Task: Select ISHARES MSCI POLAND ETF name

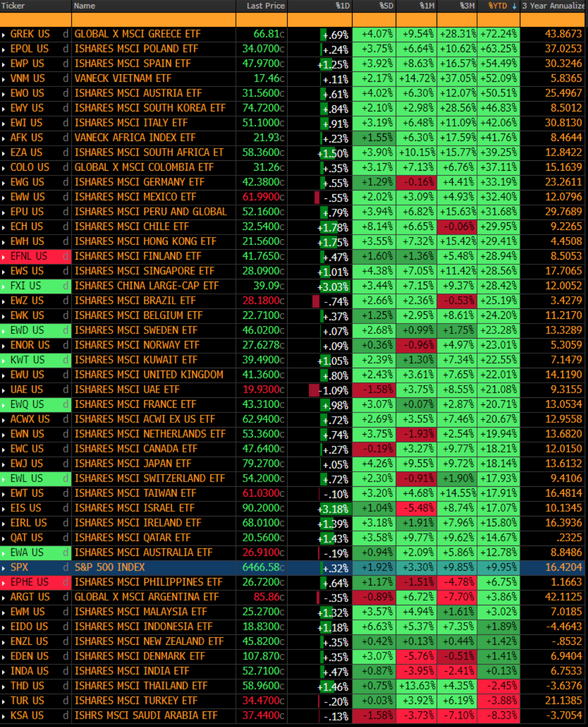Action: pyautogui.click(x=136, y=49)
